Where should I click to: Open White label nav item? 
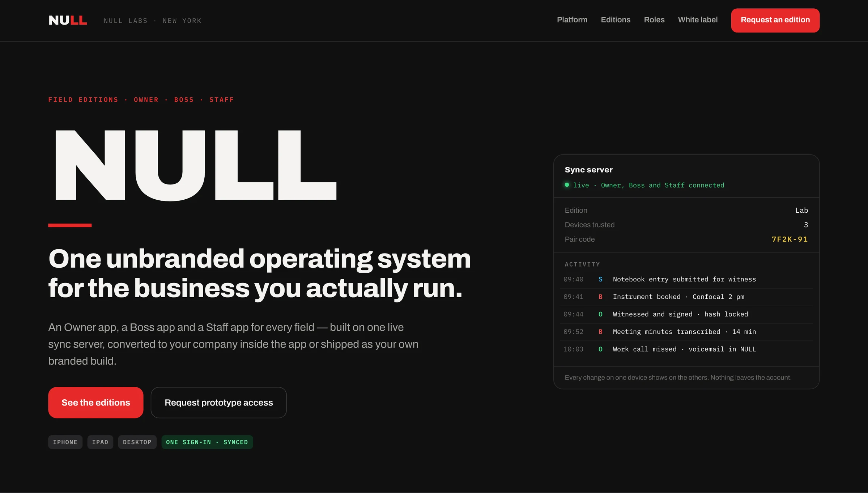pyautogui.click(x=698, y=20)
